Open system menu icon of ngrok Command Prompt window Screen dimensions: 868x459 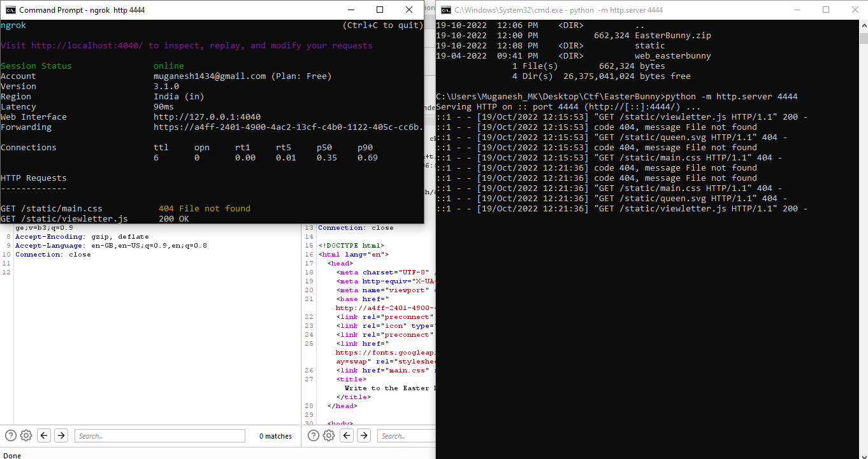point(10,10)
